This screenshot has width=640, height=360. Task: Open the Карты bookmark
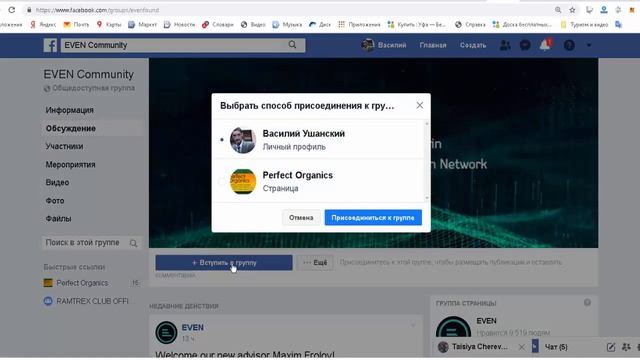coord(109,24)
